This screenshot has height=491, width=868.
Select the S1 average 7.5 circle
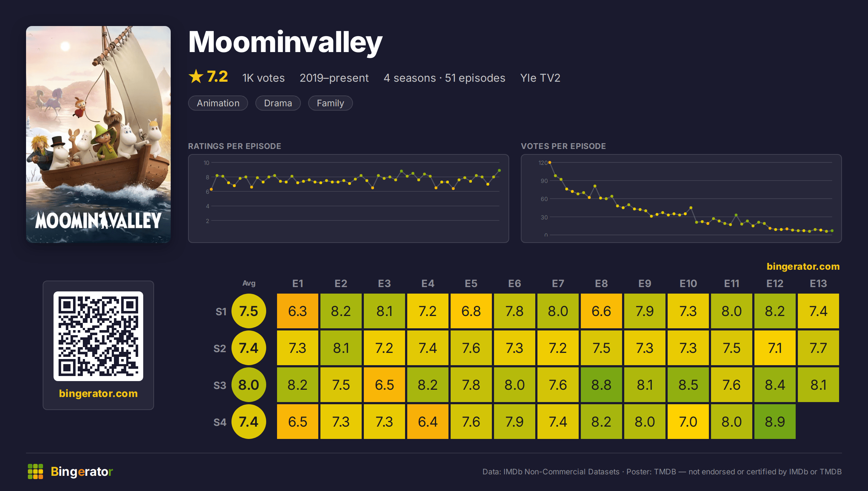point(249,311)
